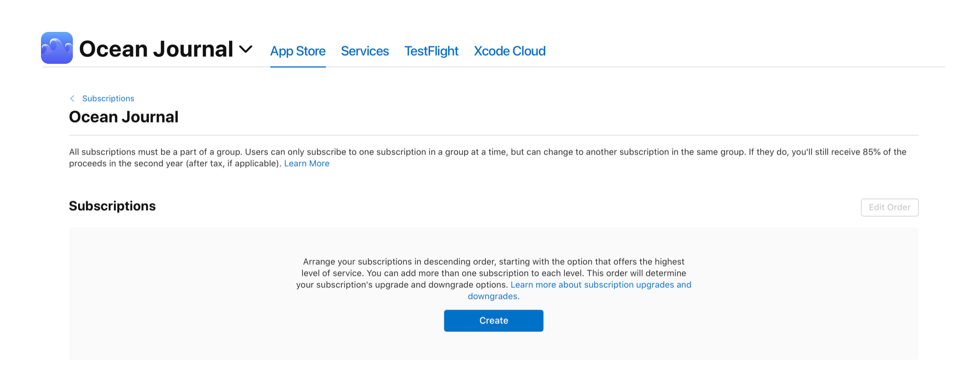Click the Subscriptions section heading
The image size is (980, 391).
112,206
